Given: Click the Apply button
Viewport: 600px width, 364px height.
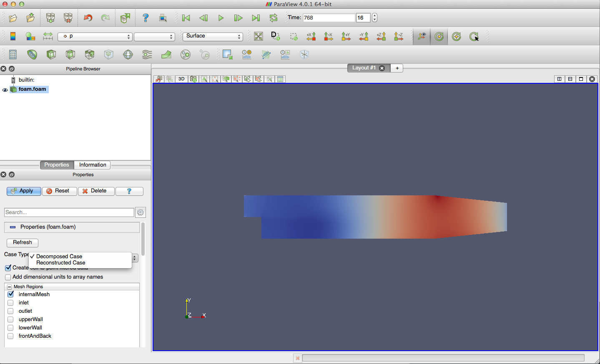Looking at the screenshot, I should point(24,191).
